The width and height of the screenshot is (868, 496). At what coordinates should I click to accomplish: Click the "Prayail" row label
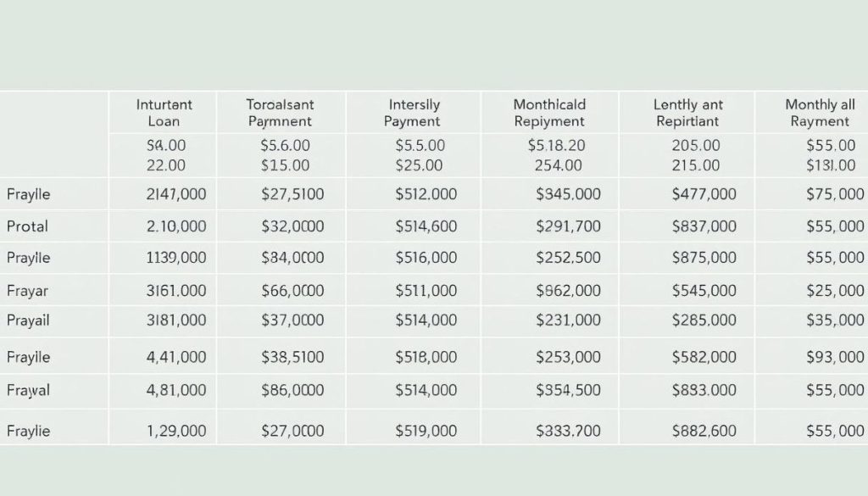(x=29, y=320)
